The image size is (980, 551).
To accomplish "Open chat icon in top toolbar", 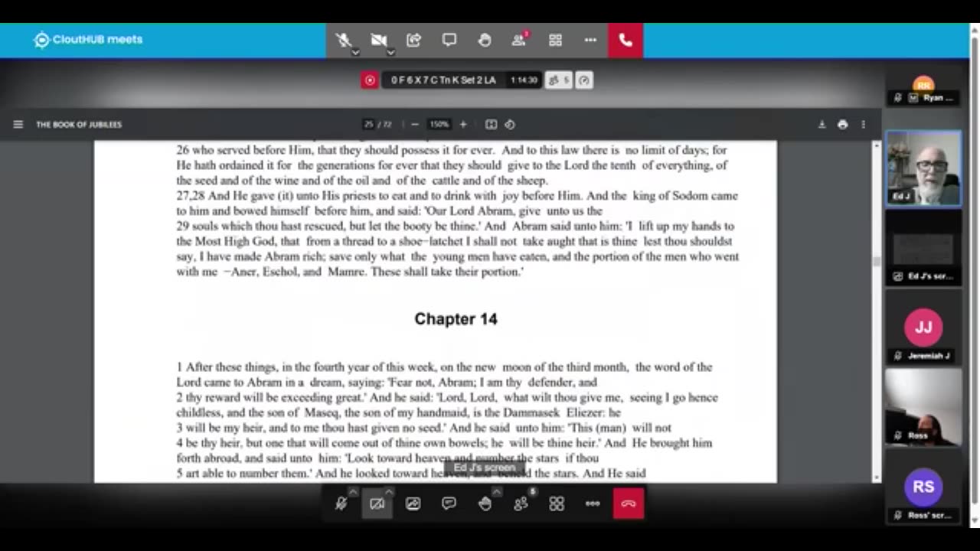I will tap(449, 40).
